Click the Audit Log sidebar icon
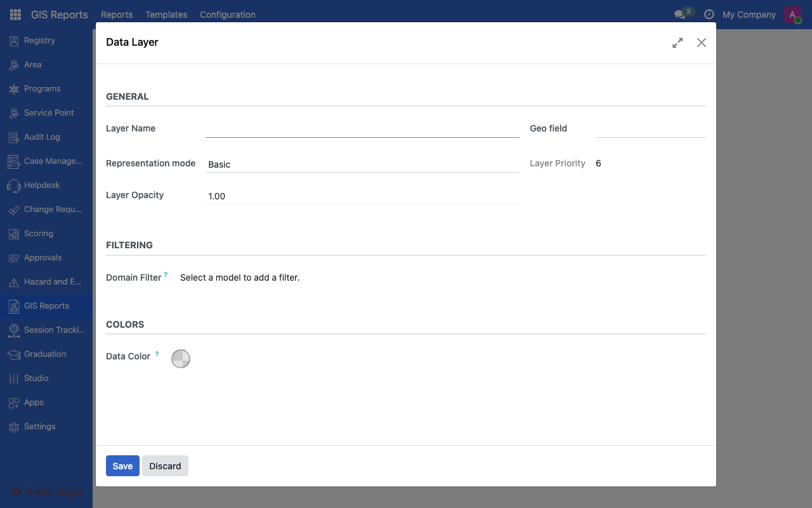The height and width of the screenshot is (508, 812). (14, 137)
